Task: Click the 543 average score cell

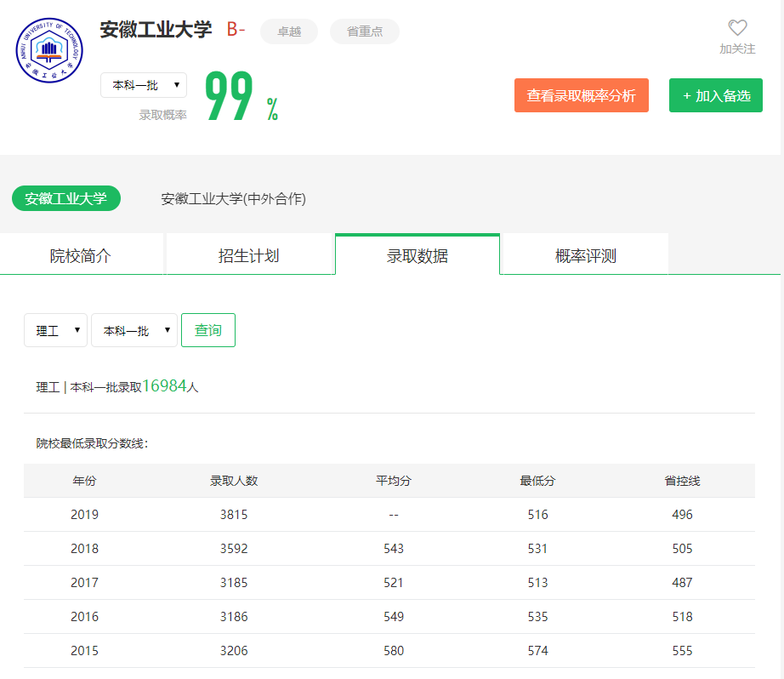Action: (394, 549)
